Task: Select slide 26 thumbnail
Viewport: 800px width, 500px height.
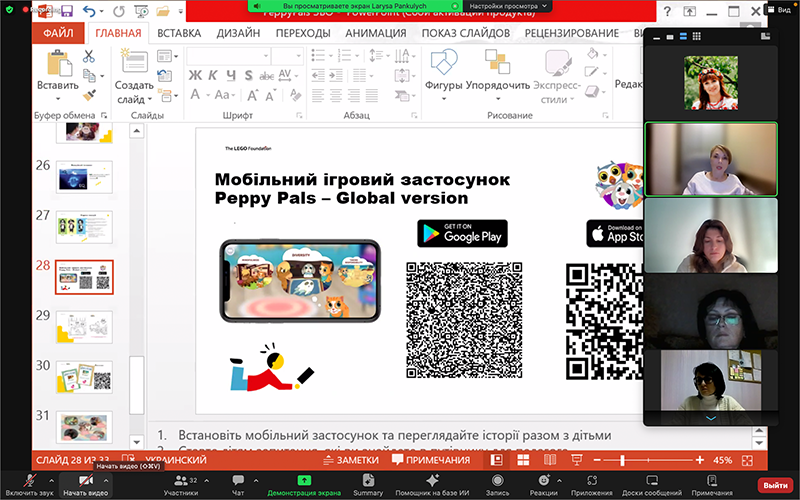Action: [x=84, y=177]
